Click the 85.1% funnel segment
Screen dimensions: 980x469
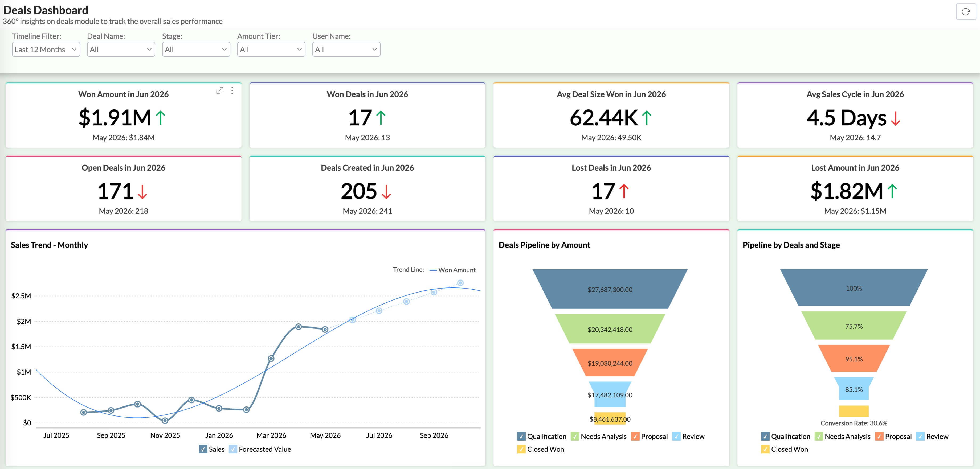tap(854, 389)
